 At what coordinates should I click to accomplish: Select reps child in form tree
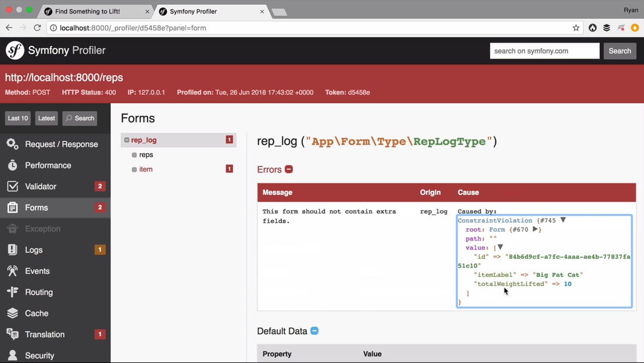point(146,155)
